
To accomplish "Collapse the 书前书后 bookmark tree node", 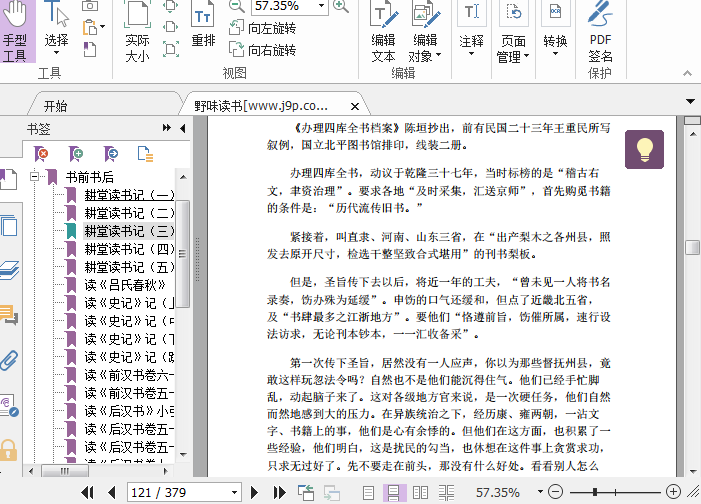I will 35,176.
